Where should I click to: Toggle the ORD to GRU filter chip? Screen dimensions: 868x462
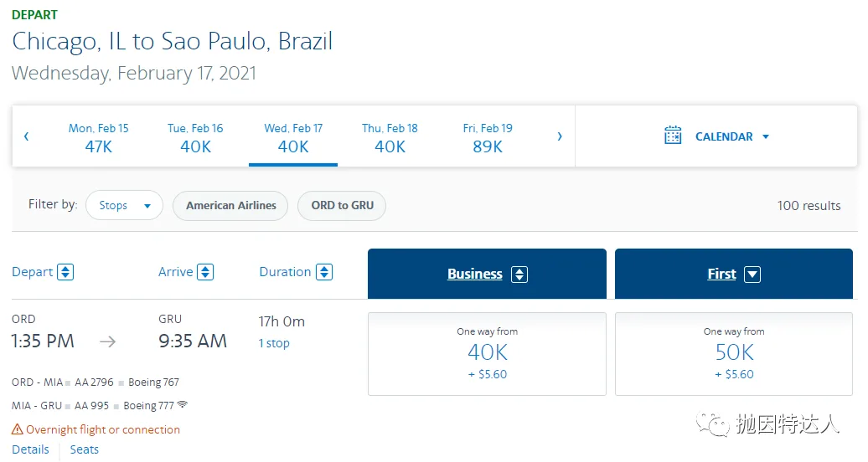click(x=342, y=205)
